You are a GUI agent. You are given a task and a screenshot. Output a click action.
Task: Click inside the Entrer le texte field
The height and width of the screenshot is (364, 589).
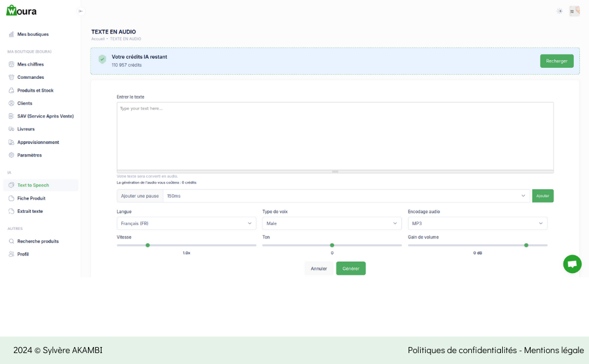click(335, 135)
